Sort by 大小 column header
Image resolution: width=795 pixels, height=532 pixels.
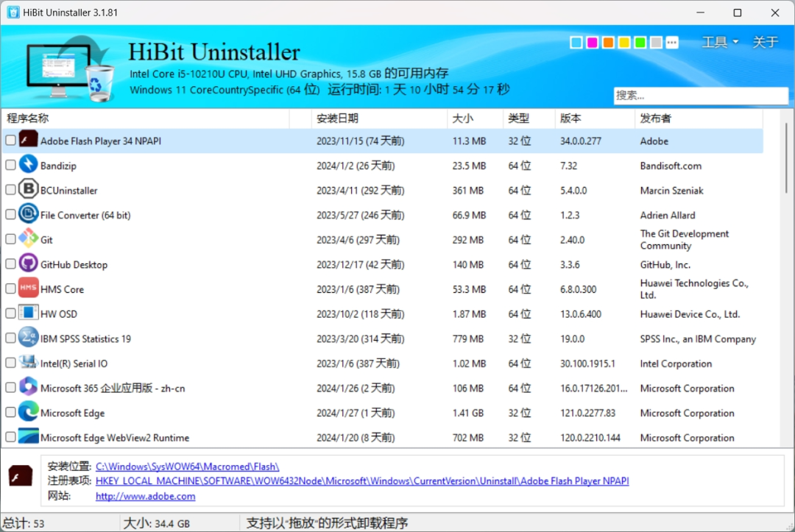tap(475, 118)
